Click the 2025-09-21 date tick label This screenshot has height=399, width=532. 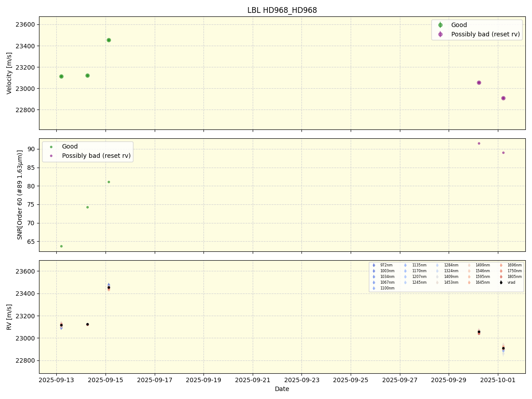(x=253, y=380)
